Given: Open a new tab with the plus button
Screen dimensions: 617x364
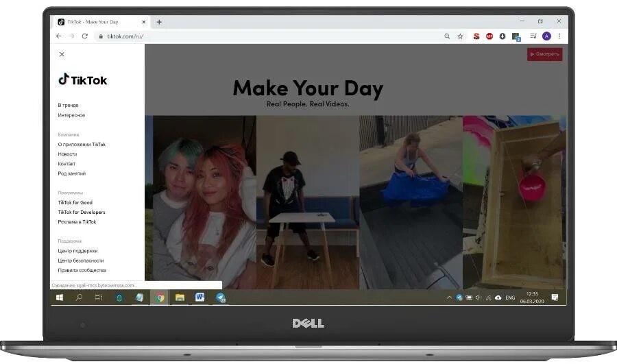Looking at the screenshot, I should point(159,22).
